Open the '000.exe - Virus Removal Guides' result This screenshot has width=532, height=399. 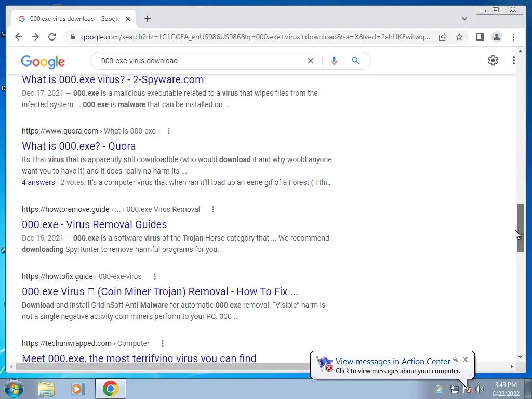95,224
